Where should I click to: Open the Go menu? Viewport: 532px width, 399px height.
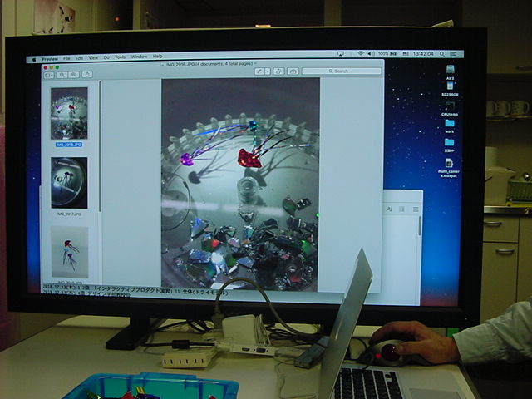coord(106,57)
